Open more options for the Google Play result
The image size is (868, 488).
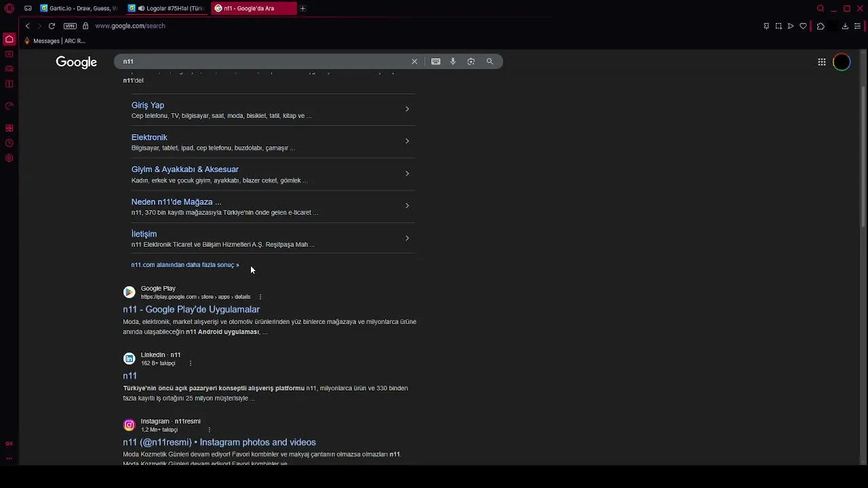tap(260, 297)
